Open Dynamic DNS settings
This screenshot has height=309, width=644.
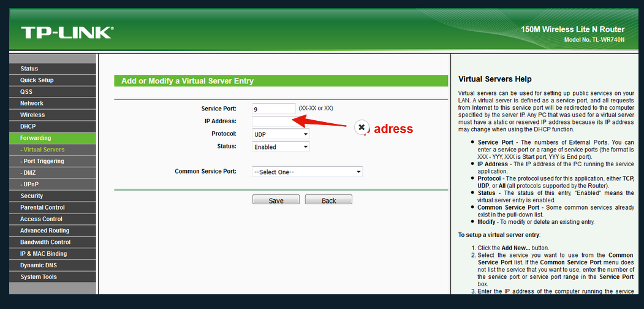tap(53, 265)
